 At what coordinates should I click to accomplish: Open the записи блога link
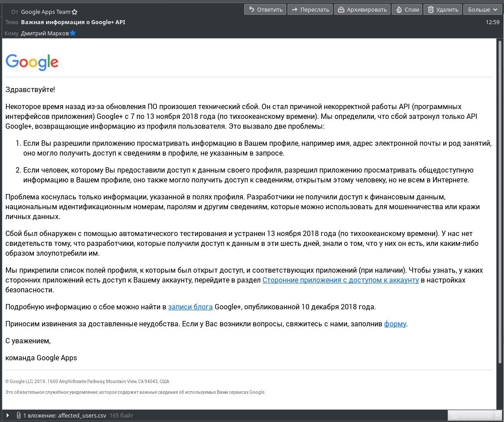point(191,307)
